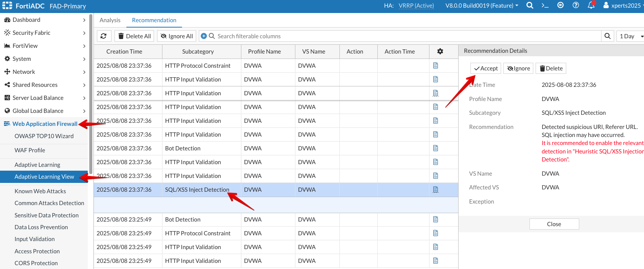Open WAF Profile in the sidebar
This screenshot has height=269, width=644.
click(x=30, y=150)
